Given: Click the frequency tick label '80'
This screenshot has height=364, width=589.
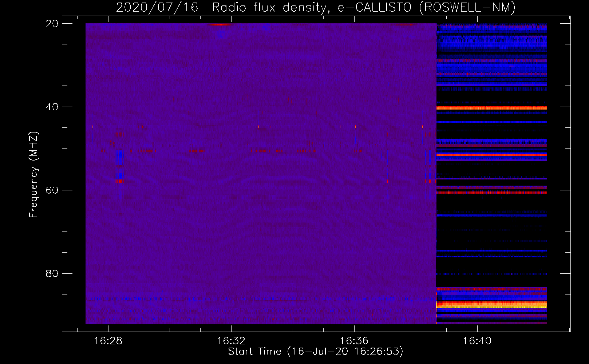Looking at the screenshot, I should coord(52,273).
